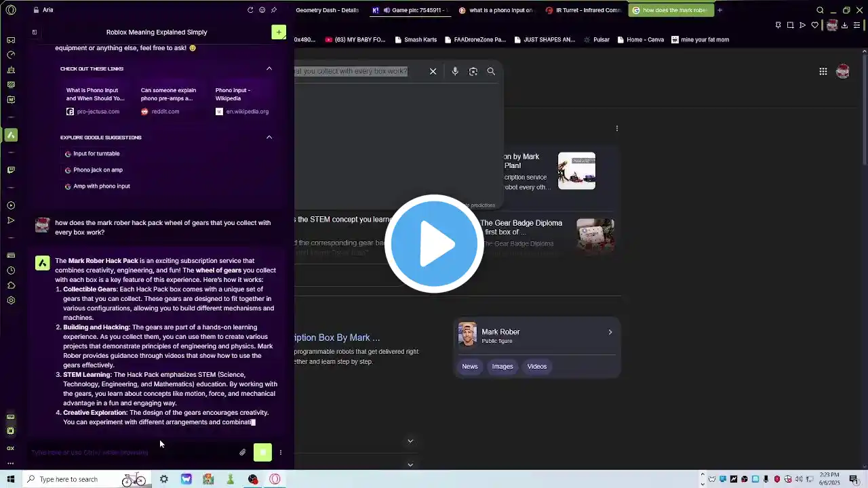Select the News chip under Mark Rober
The image size is (868, 488).
coord(470,367)
